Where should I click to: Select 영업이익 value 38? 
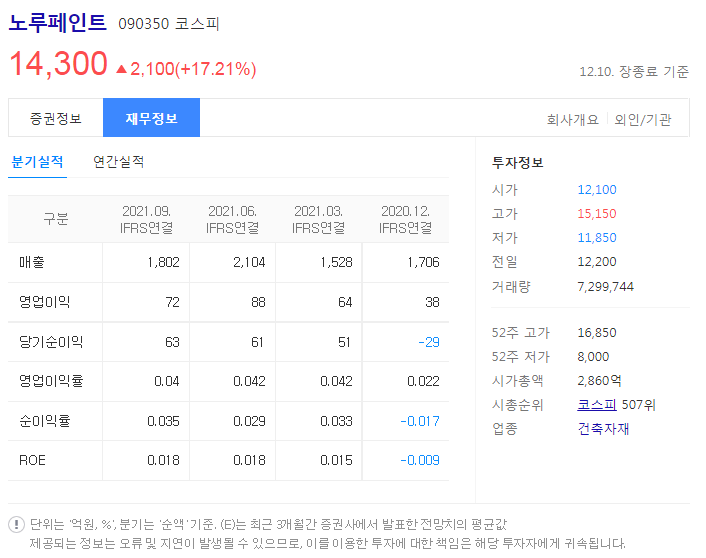tap(432, 302)
